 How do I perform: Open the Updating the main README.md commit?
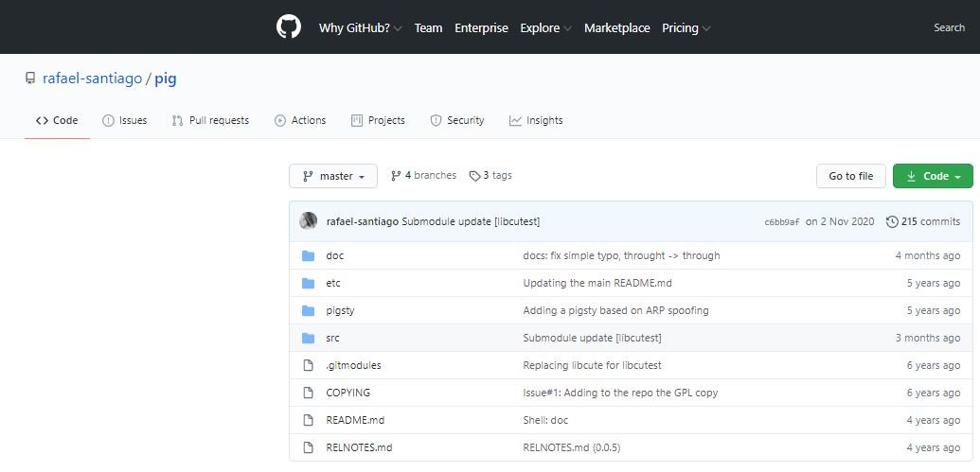tap(597, 284)
